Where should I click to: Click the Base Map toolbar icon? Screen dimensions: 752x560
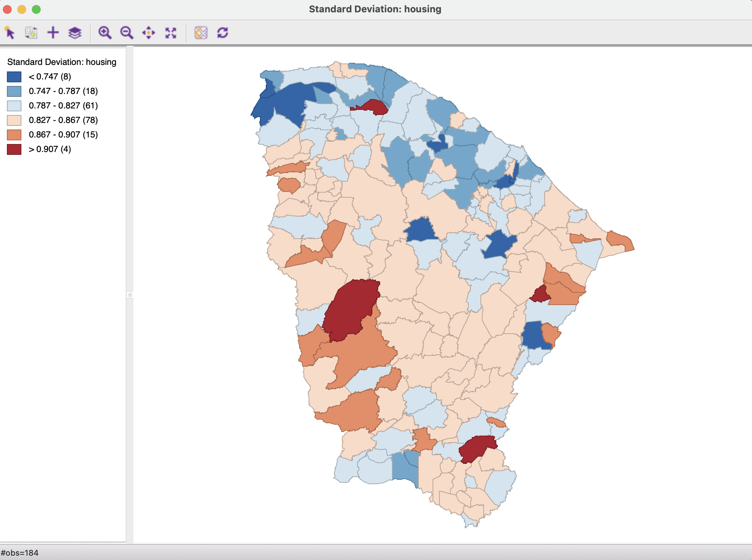coord(201,33)
